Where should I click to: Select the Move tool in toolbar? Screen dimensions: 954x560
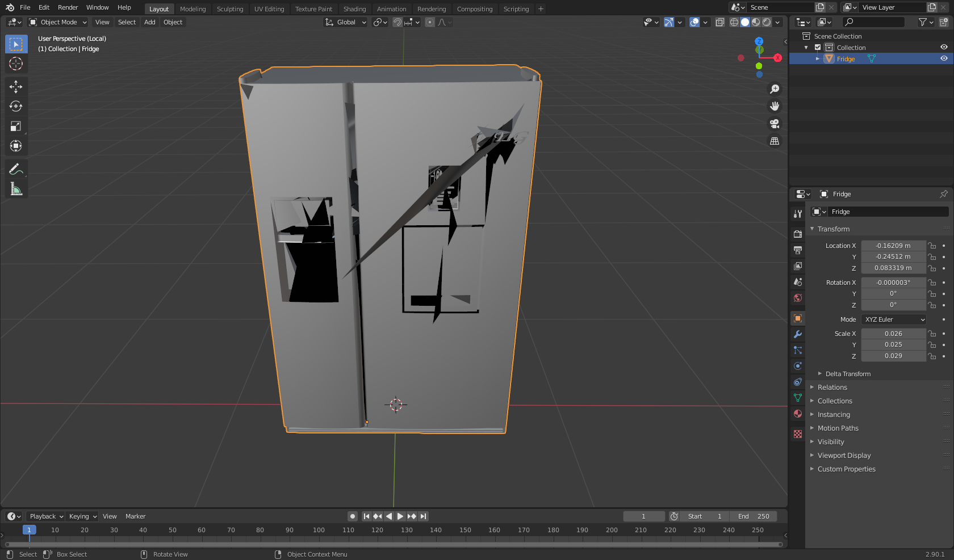point(16,86)
